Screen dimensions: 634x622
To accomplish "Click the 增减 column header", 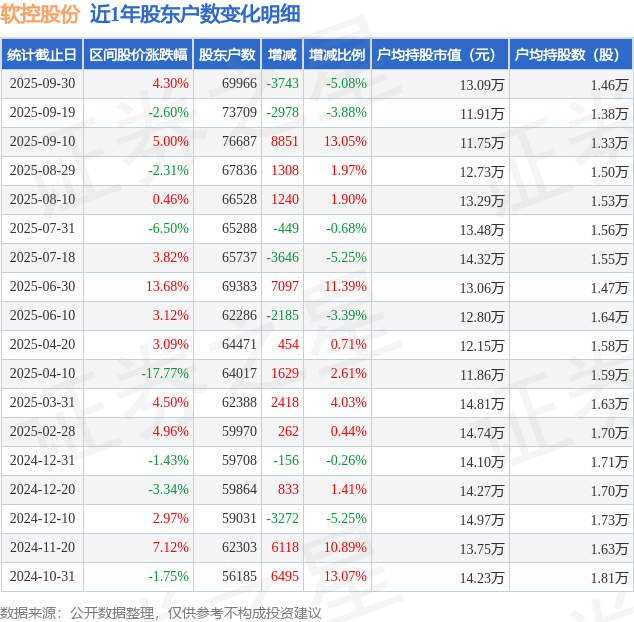I will pos(283,55).
